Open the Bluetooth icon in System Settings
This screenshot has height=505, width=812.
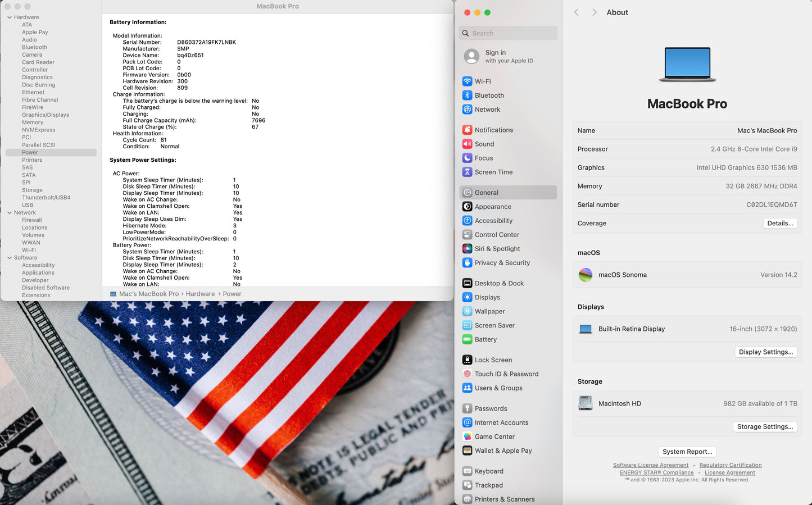click(467, 95)
